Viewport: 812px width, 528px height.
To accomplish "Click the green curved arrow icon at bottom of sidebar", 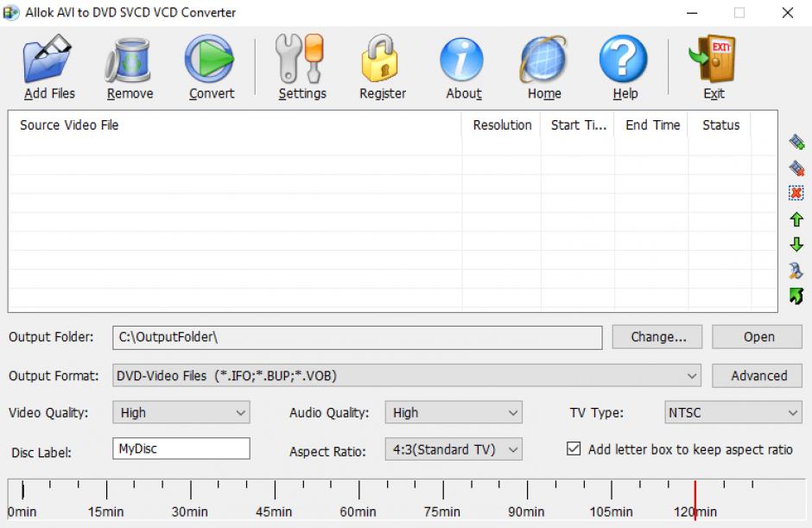I will click(x=796, y=296).
